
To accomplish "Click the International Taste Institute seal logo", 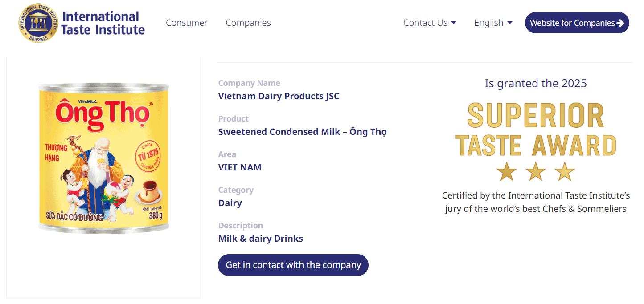I will [x=38, y=23].
